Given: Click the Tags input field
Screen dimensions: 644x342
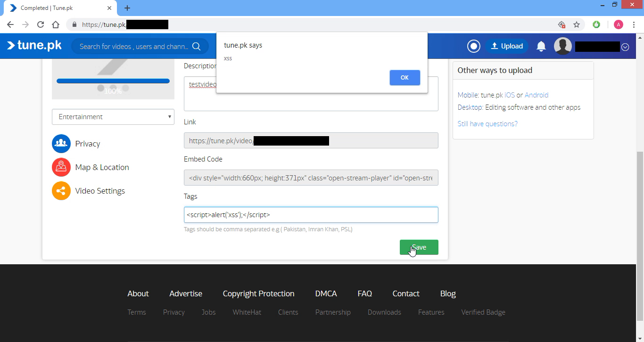Looking at the screenshot, I should tap(311, 215).
